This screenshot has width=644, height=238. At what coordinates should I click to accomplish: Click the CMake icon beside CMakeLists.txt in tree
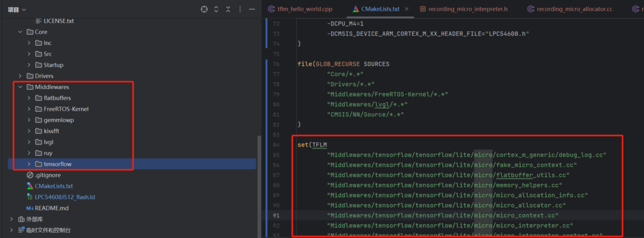(30, 187)
